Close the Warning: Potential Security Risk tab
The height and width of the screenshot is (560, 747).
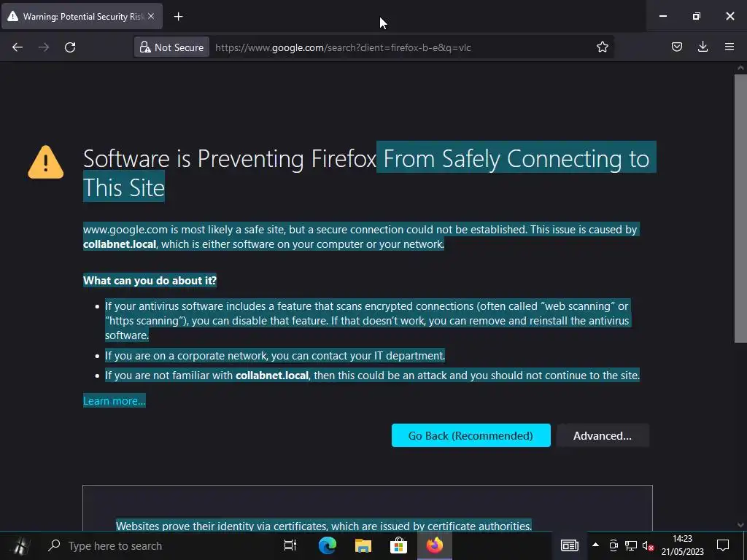click(151, 16)
